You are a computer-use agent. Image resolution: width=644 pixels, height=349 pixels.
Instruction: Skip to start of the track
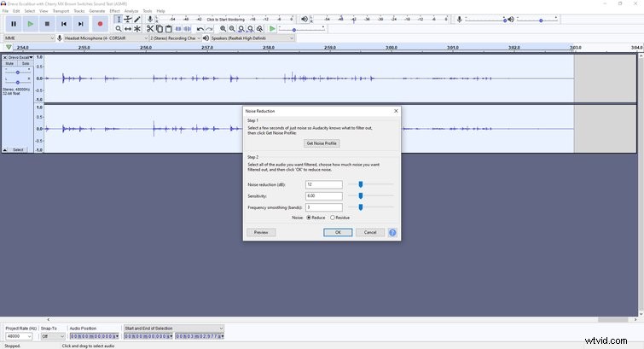click(x=64, y=24)
